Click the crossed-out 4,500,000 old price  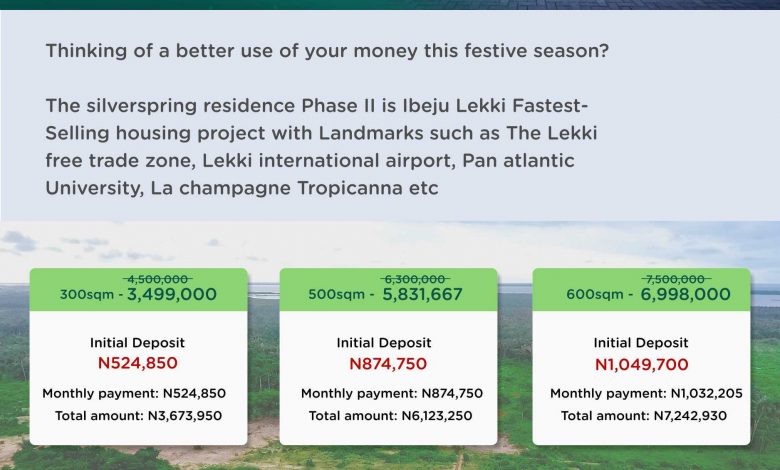click(x=157, y=279)
